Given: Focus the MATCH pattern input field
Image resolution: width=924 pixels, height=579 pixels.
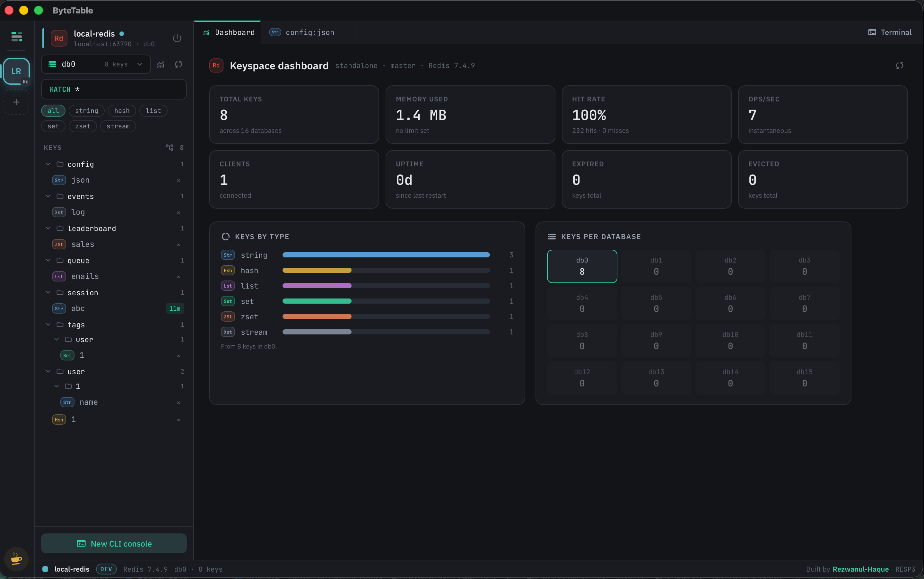Looking at the screenshot, I should (x=114, y=89).
